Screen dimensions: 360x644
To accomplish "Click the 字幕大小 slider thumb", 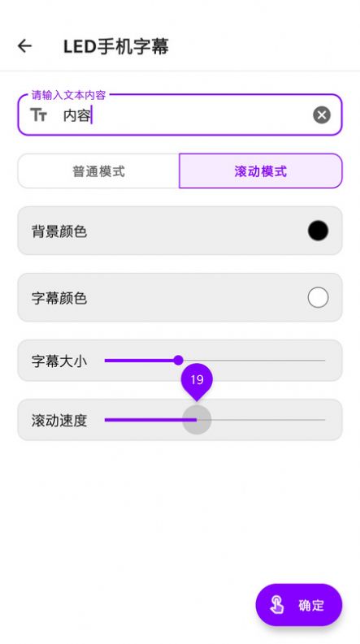I will coord(178,361).
